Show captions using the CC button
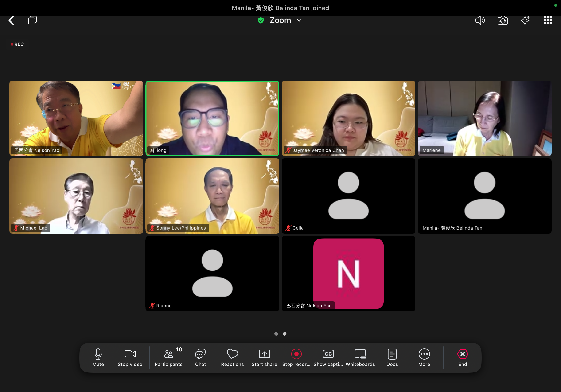The height and width of the screenshot is (392, 561). click(x=328, y=357)
